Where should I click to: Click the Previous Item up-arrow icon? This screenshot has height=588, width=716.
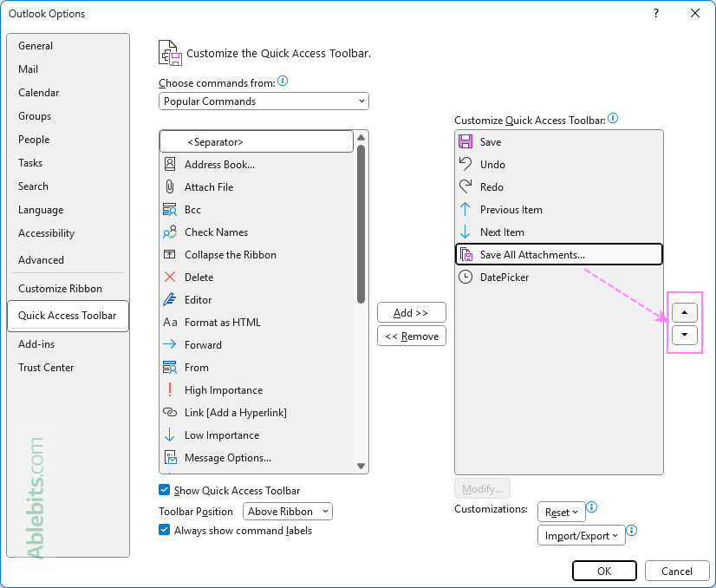(x=465, y=209)
